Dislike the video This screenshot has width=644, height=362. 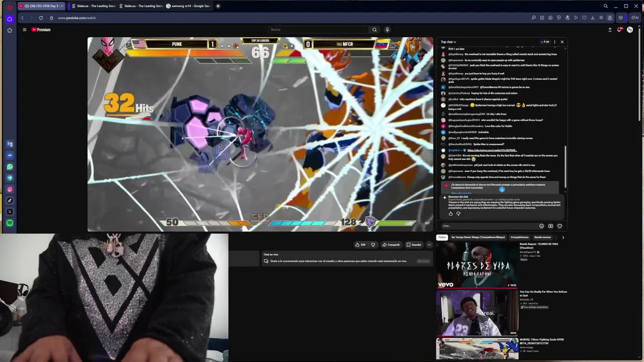click(x=373, y=245)
